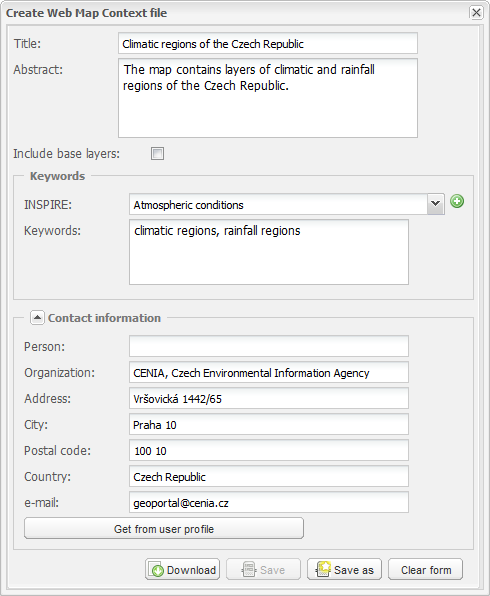
Task: Click the City field showing Praha 10
Action: point(269,425)
